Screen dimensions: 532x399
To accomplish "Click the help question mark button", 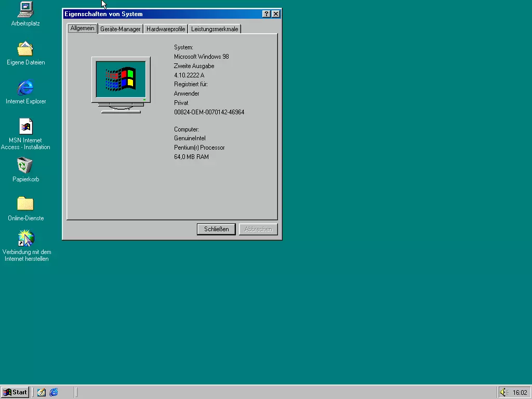I will [x=267, y=14].
